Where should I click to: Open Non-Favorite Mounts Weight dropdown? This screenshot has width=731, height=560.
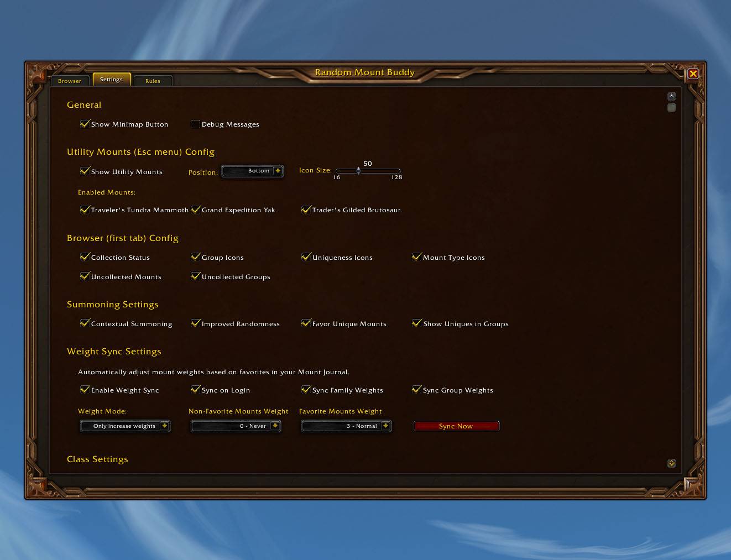point(236,426)
